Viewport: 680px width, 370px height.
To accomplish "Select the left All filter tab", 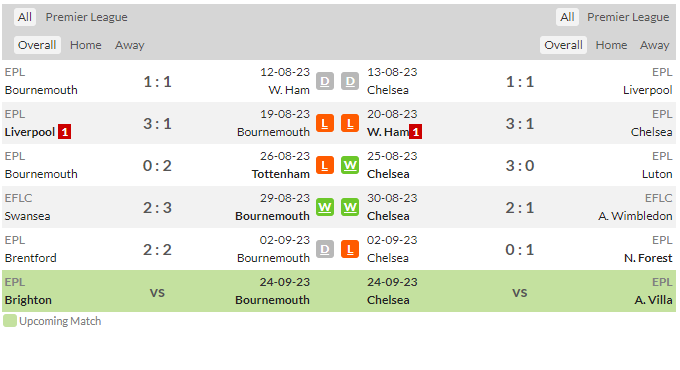I will coord(25,17).
